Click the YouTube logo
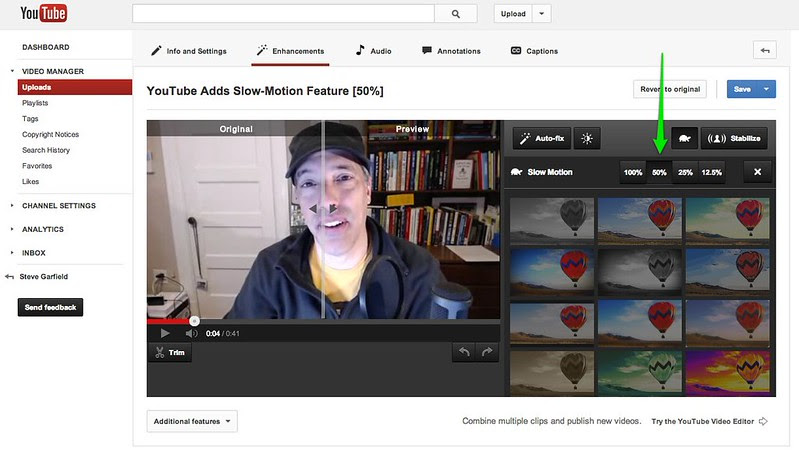 coord(43,13)
